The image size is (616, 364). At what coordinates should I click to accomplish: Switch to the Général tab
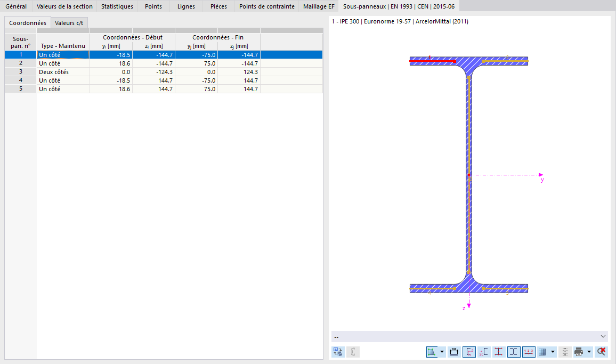[x=16, y=6]
